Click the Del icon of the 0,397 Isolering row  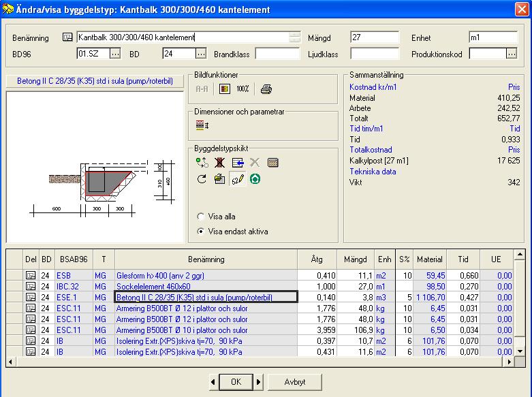point(31,340)
